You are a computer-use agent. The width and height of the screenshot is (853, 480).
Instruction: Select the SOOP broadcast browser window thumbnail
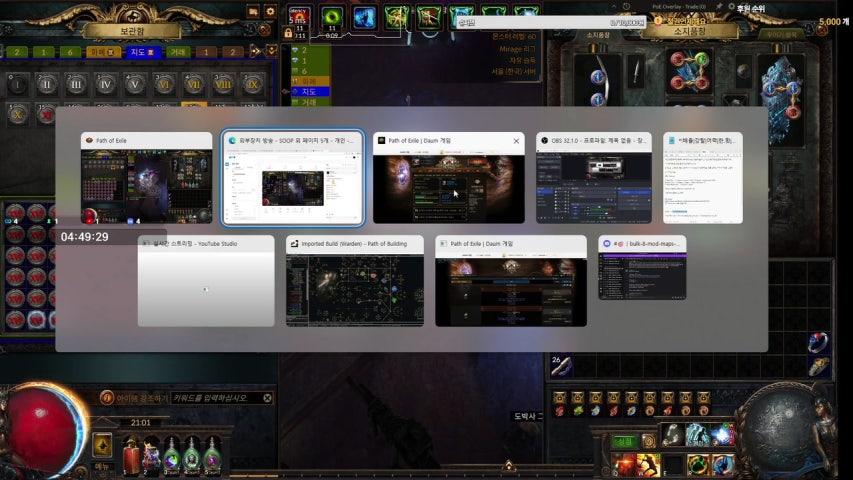pos(293,178)
